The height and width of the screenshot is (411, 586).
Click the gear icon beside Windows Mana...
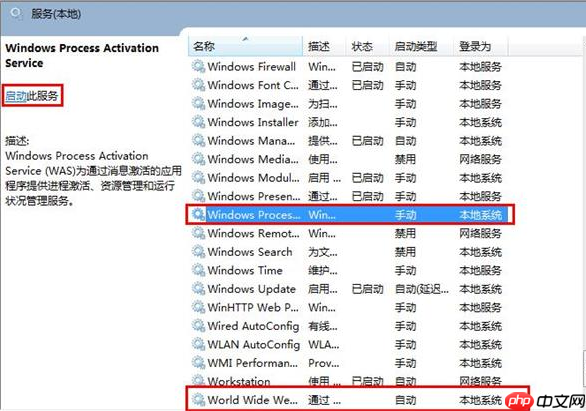[x=198, y=140]
